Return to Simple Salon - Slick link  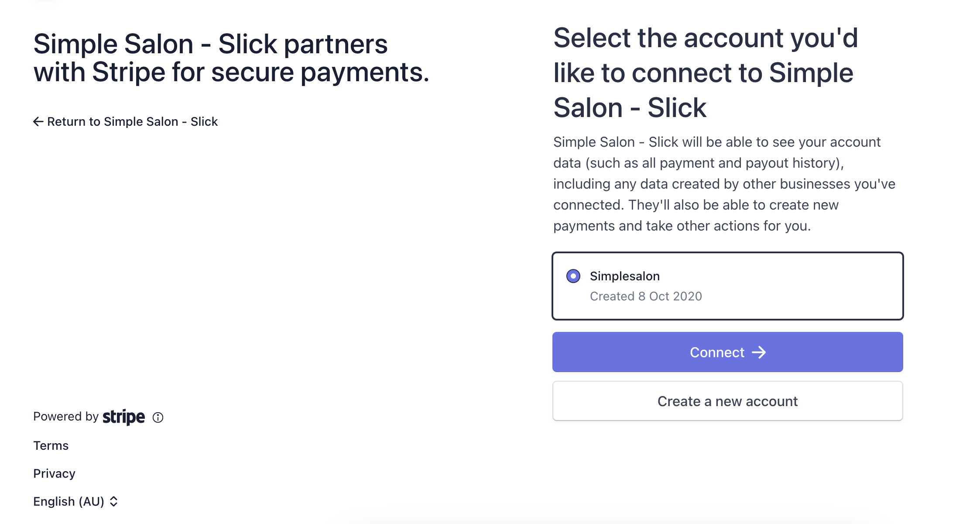pyautogui.click(x=126, y=121)
